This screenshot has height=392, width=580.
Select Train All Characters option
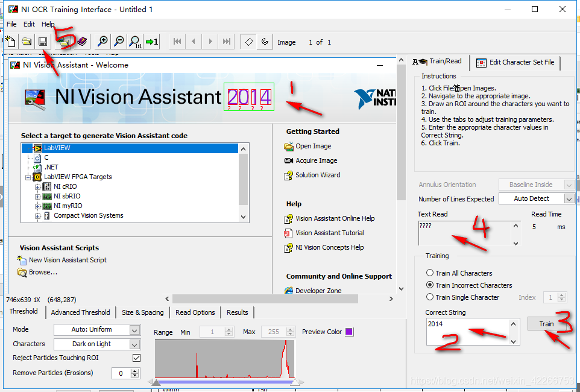pyautogui.click(x=430, y=273)
